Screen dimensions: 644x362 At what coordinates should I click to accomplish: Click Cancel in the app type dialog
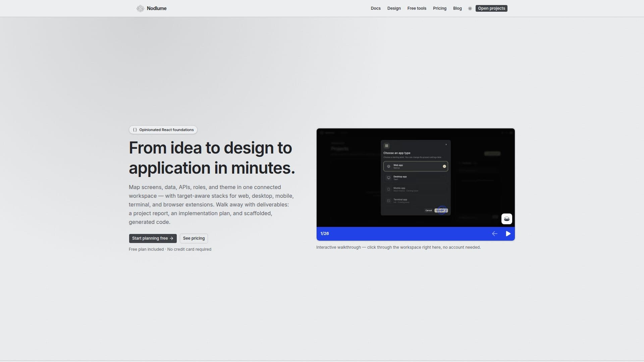(x=428, y=210)
